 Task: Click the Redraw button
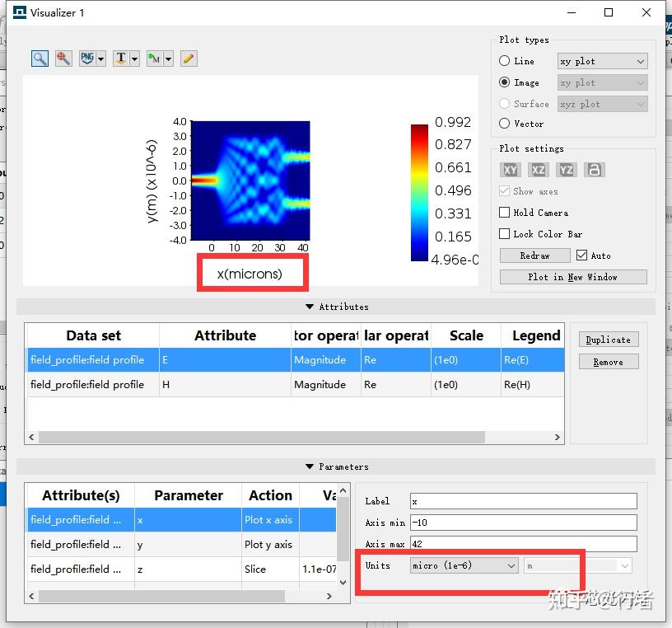click(x=534, y=255)
